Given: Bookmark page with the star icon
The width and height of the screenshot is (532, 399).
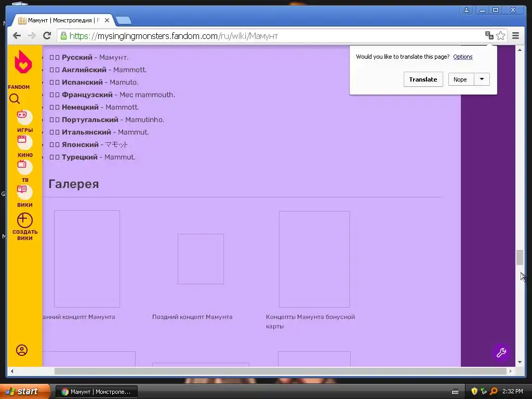Looking at the screenshot, I should pyautogui.click(x=500, y=35).
